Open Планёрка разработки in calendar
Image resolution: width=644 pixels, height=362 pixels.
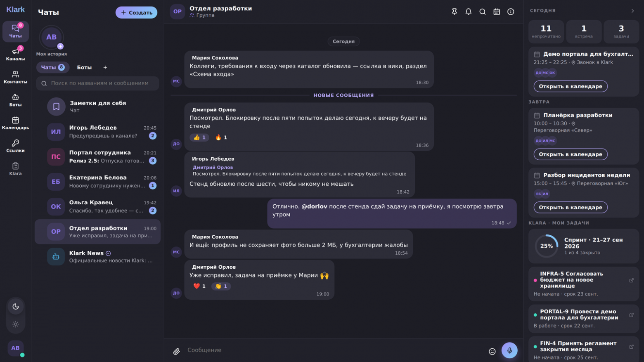coord(571,154)
